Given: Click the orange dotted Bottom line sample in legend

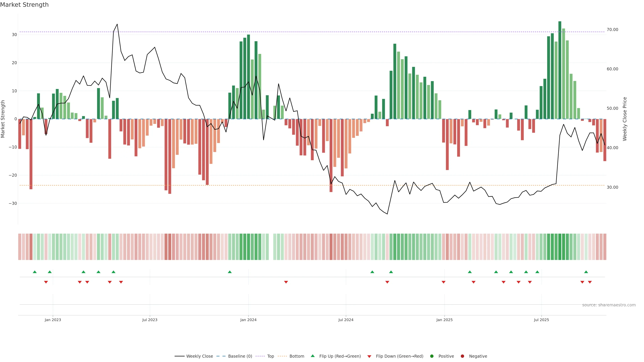Looking at the screenshot, I should tap(282, 356).
